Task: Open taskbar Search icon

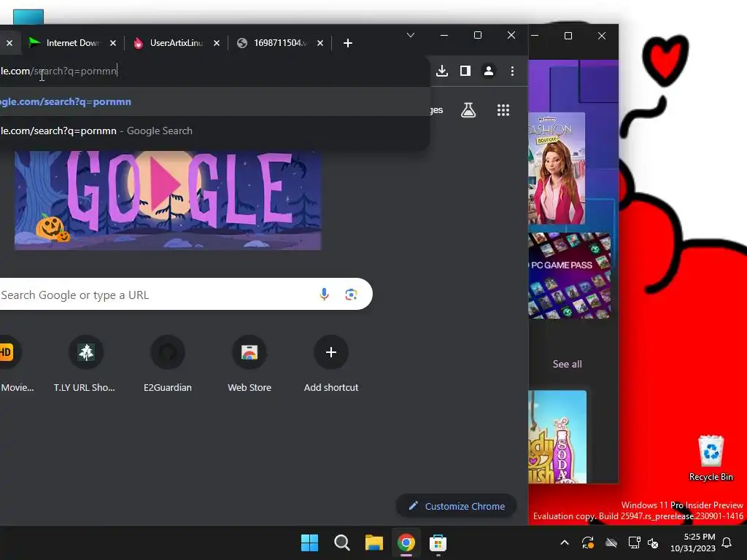Action: click(341, 542)
